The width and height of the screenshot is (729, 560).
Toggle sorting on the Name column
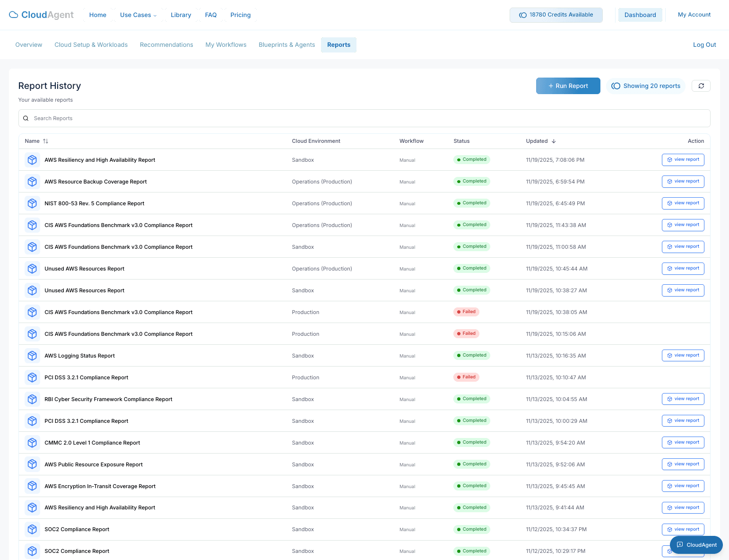[45, 141]
